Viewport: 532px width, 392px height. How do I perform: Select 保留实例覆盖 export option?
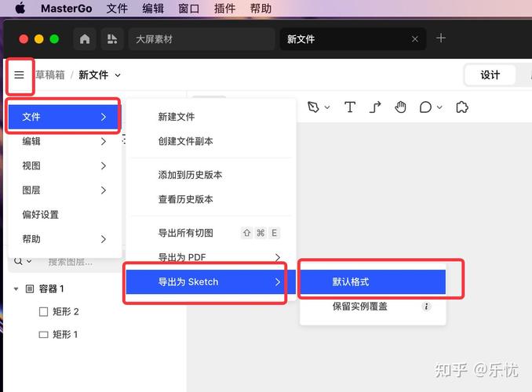(x=373, y=307)
